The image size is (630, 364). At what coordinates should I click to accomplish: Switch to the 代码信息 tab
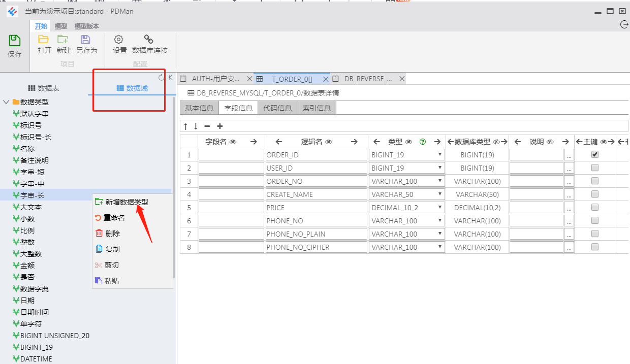coord(277,108)
